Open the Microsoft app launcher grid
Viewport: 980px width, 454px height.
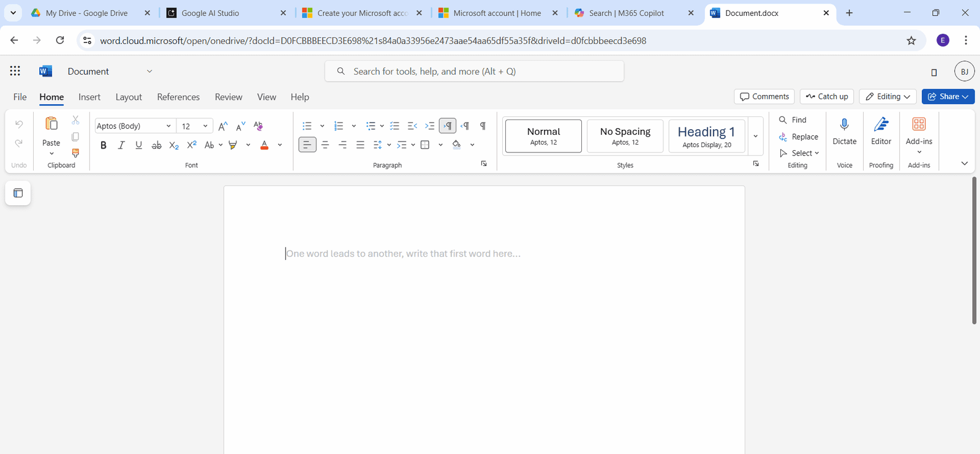pos(15,71)
